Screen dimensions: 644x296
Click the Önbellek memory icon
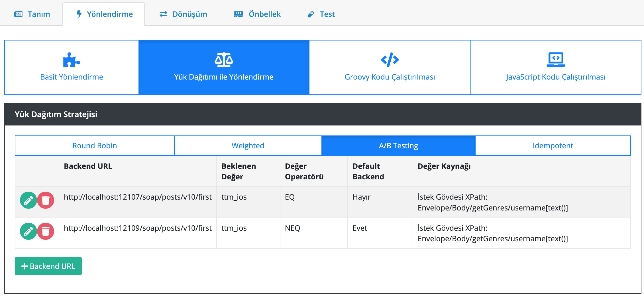(x=239, y=14)
